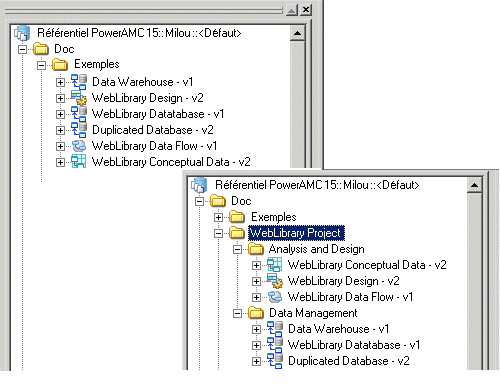Close the left browser panel with X
Image resolution: width=500 pixels, height=387 pixels.
pos(306,10)
